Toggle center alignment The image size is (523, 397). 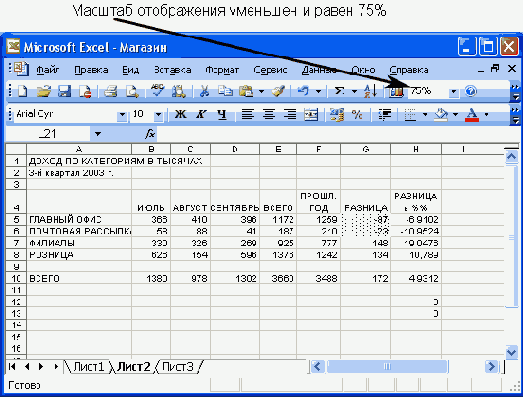269,114
